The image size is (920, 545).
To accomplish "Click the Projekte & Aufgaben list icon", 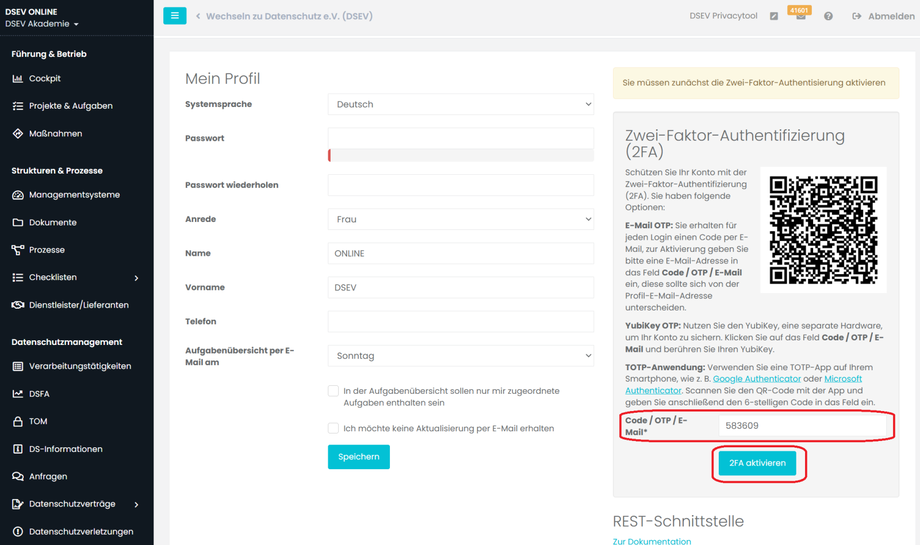I will pyautogui.click(x=18, y=106).
